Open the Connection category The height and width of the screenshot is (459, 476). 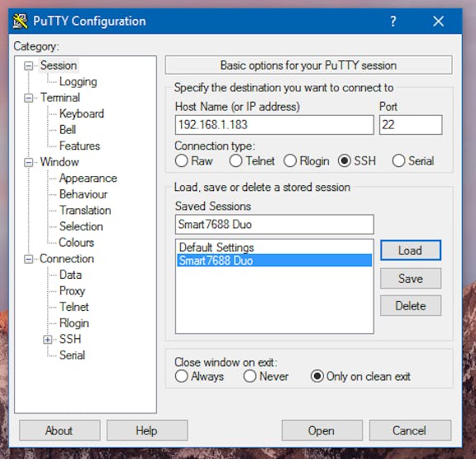click(x=67, y=259)
